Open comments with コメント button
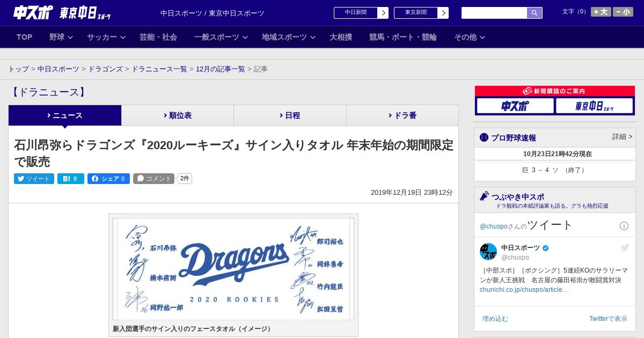The image size is (644, 338). tap(154, 179)
